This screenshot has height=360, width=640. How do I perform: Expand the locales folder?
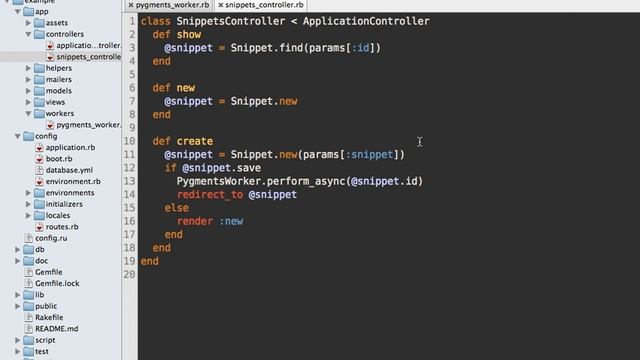point(28,215)
